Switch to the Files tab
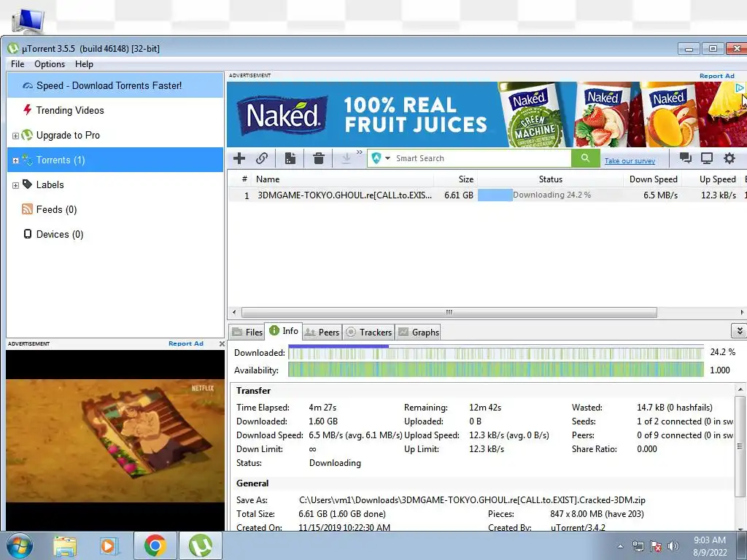The height and width of the screenshot is (560, 747). point(247,332)
